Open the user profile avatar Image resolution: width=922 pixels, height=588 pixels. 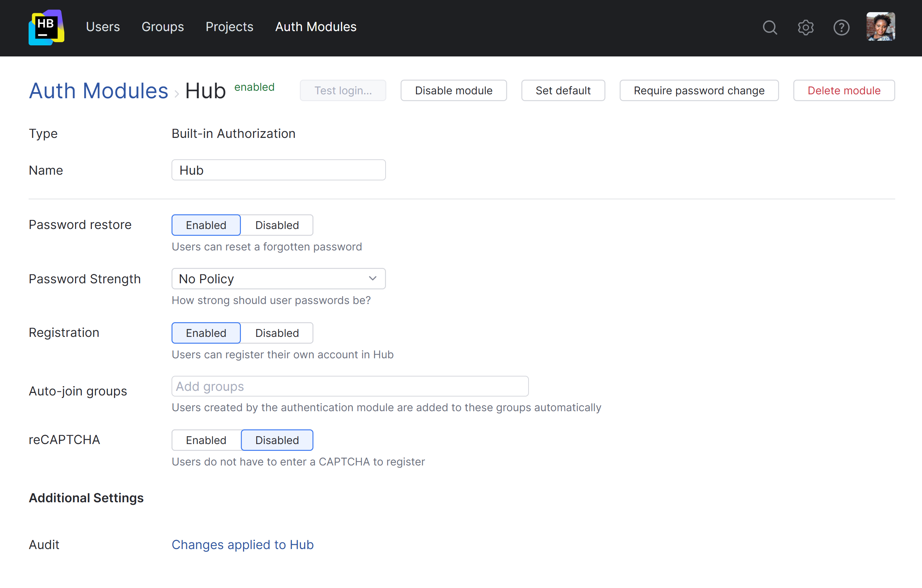coord(880,27)
